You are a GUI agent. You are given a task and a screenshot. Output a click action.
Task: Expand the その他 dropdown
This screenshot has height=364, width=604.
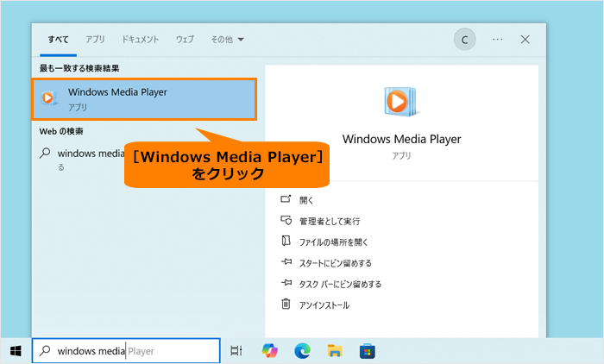click(x=227, y=40)
